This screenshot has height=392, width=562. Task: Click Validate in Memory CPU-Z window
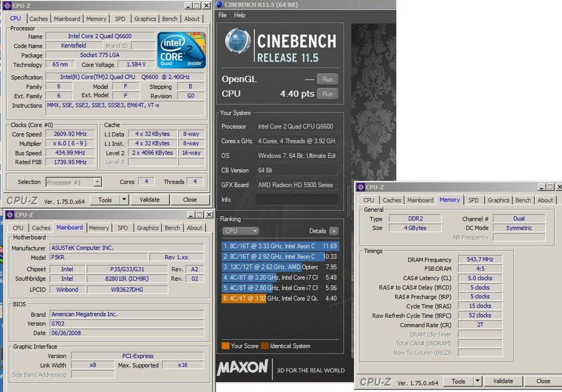503,381
